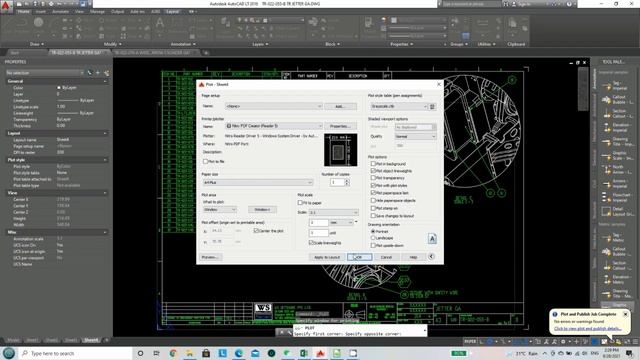The width and height of the screenshot is (640, 360).
Task: Open What to plot dropdown
Action: pos(220,209)
